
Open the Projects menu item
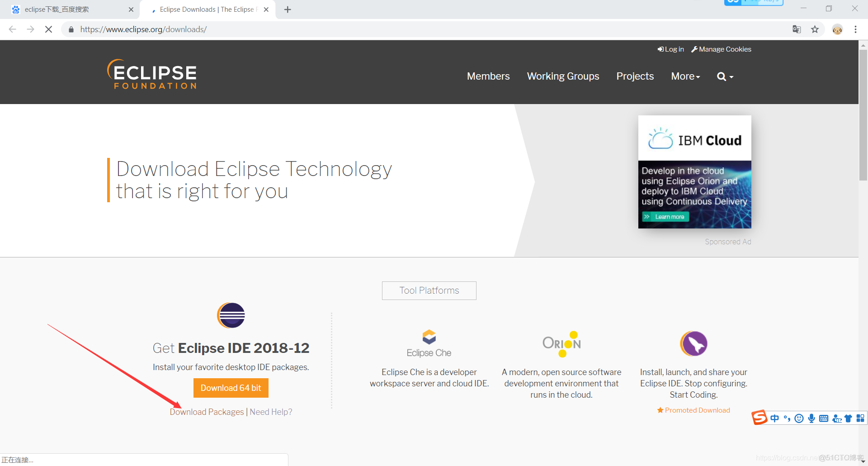coord(635,76)
